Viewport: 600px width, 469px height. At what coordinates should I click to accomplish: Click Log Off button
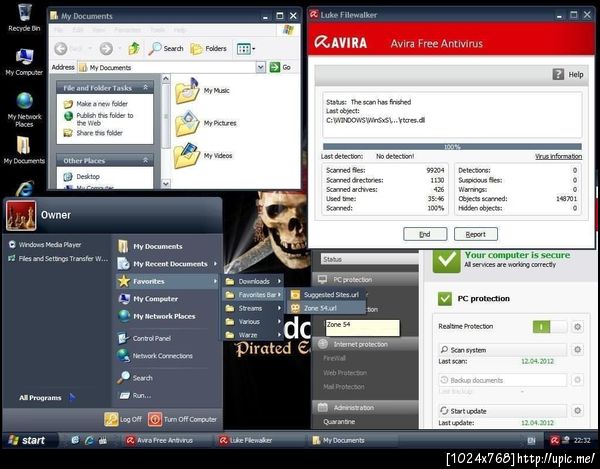(x=123, y=419)
